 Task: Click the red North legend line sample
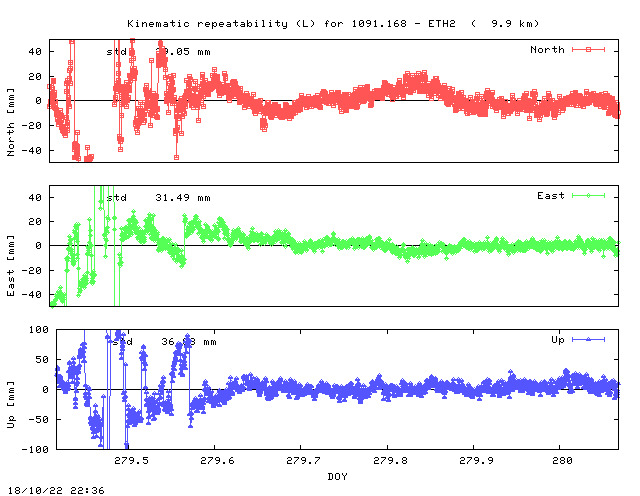point(588,49)
